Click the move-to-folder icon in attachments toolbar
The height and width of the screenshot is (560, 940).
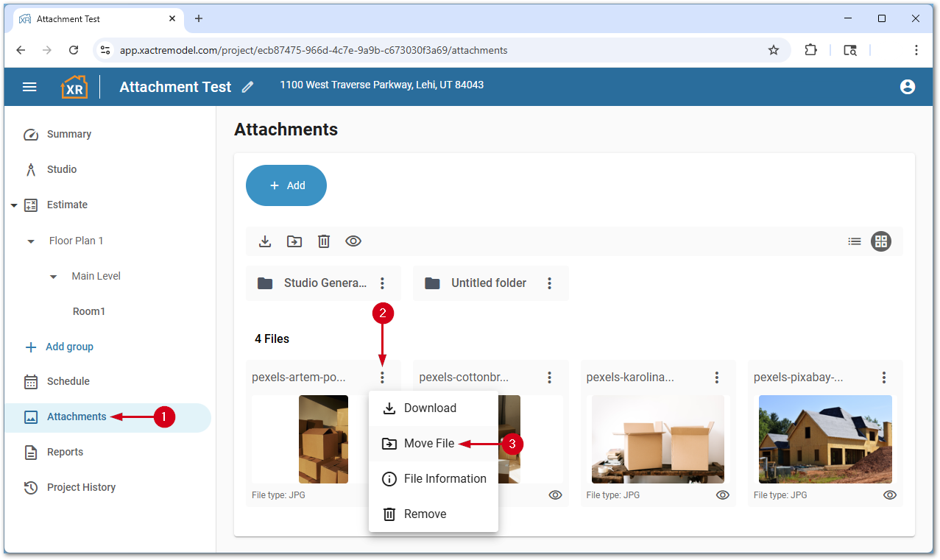(294, 241)
